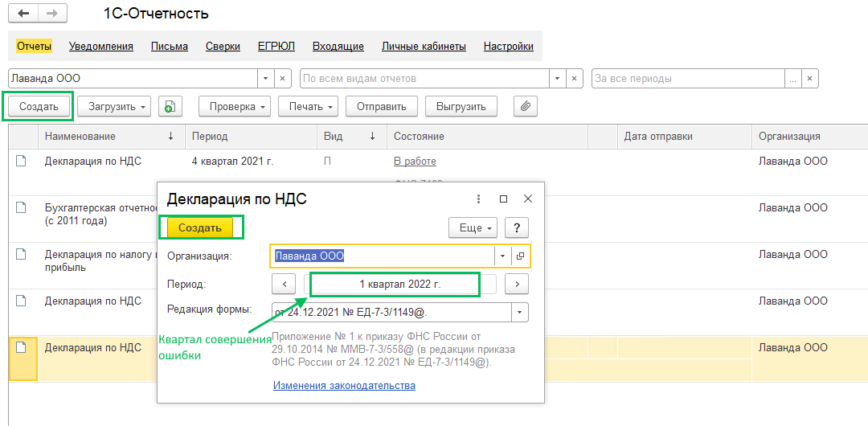868x426 pixels.
Task: Open the В работе status link
Action: tap(415, 162)
